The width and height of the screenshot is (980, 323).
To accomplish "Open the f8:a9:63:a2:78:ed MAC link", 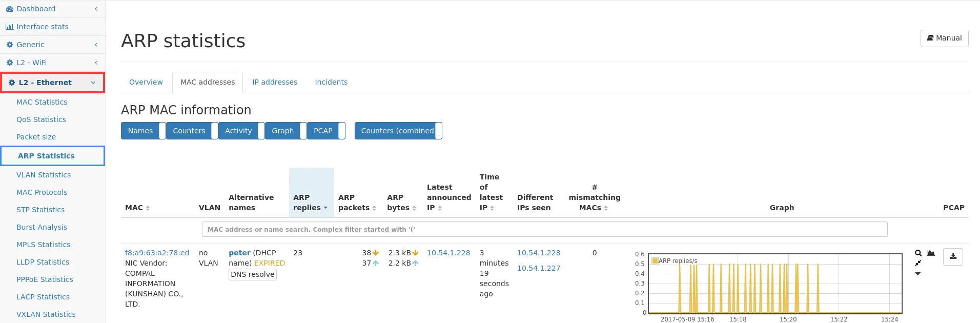I will (157, 253).
